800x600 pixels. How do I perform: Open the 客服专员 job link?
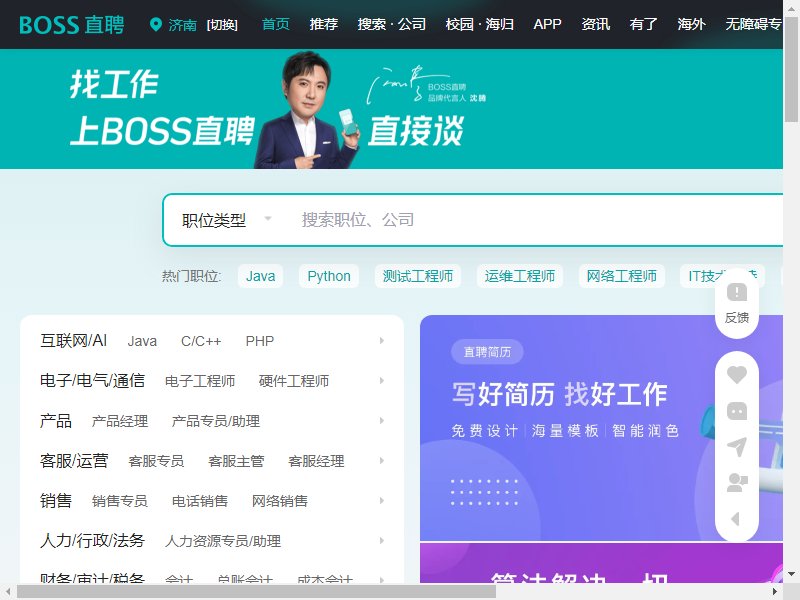click(156, 461)
